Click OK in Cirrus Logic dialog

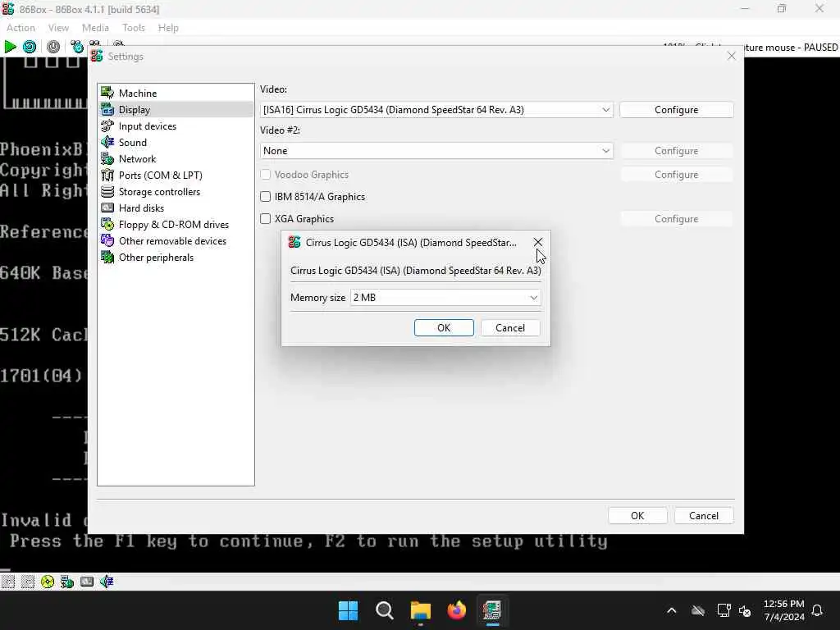(444, 328)
